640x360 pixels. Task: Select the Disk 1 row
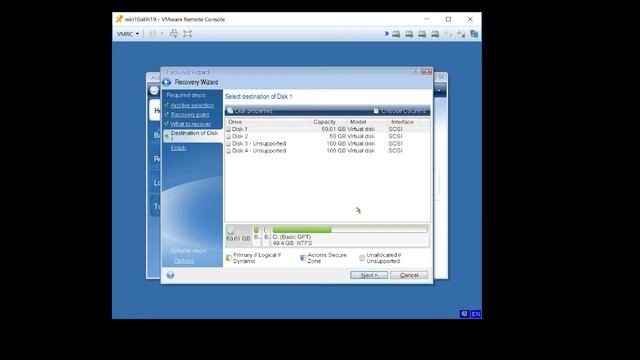pos(327,129)
